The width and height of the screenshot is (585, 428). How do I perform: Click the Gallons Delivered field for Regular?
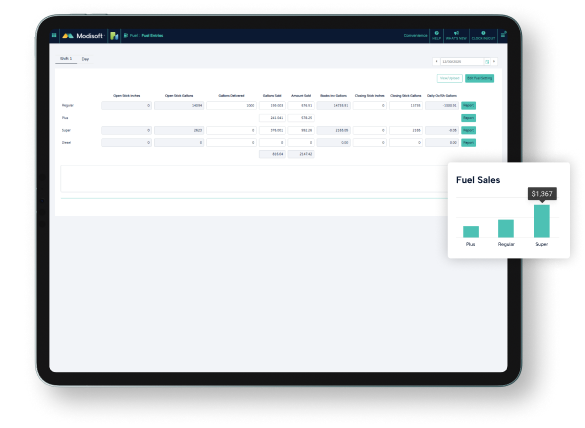(x=231, y=106)
